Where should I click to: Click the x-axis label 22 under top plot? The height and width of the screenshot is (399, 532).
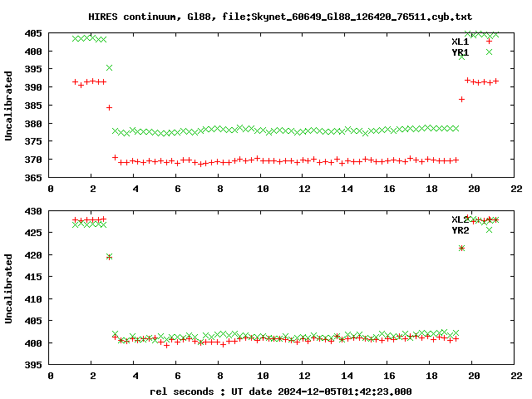[x=516, y=189]
